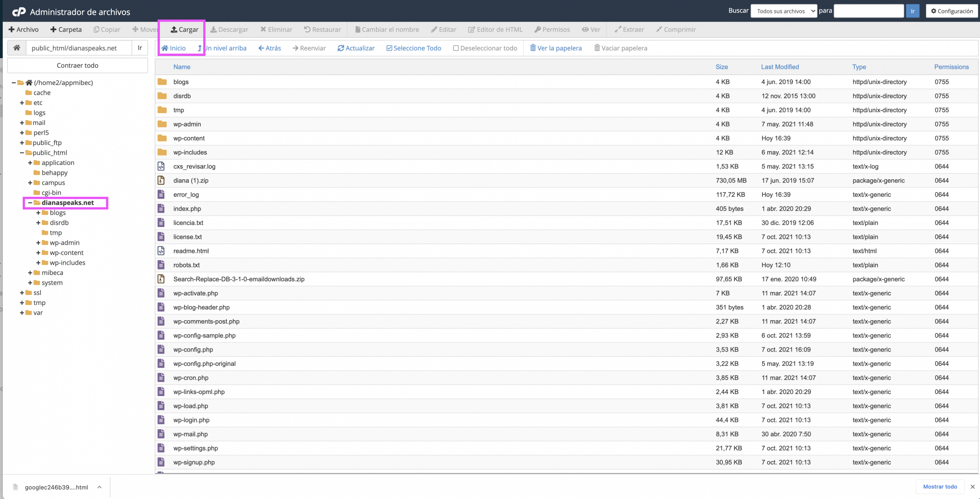Click Comprimir in the toolbar
This screenshot has height=499, width=980.
point(676,30)
